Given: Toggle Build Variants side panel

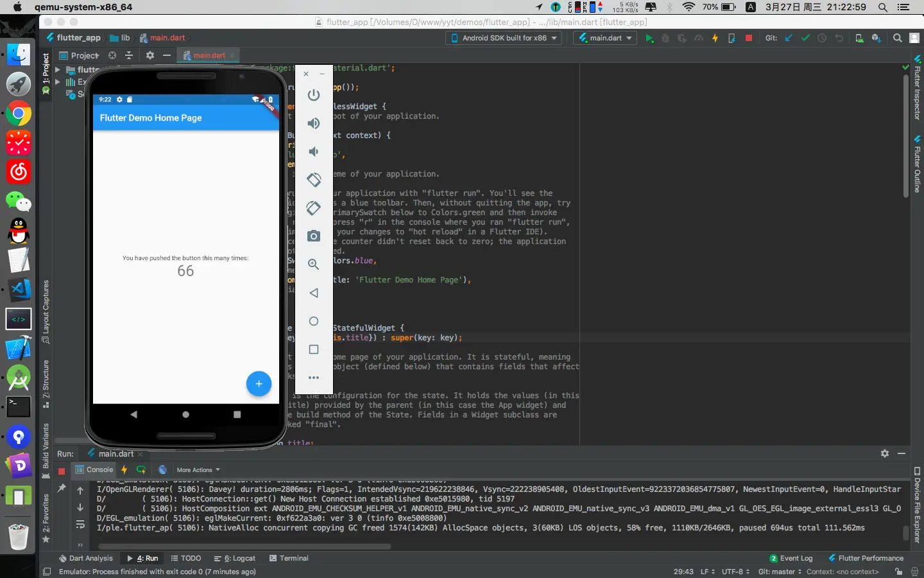Looking at the screenshot, I should (46, 451).
